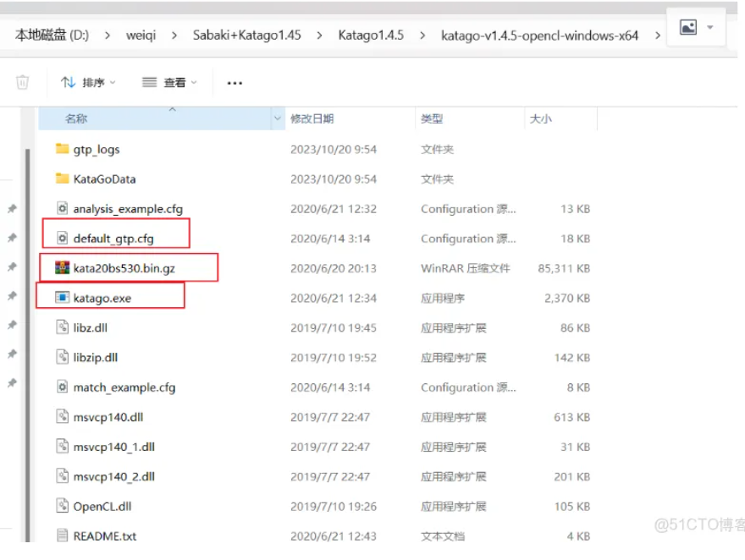This screenshot has width=745, height=560.
Task: Click the libzip.dll file name
Action: tap(96, 358)
